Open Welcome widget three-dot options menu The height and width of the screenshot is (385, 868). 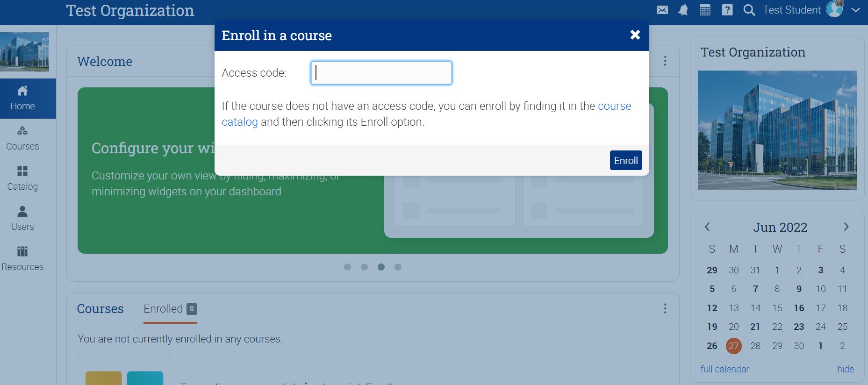pyautogui.click(x=665, y=61)
